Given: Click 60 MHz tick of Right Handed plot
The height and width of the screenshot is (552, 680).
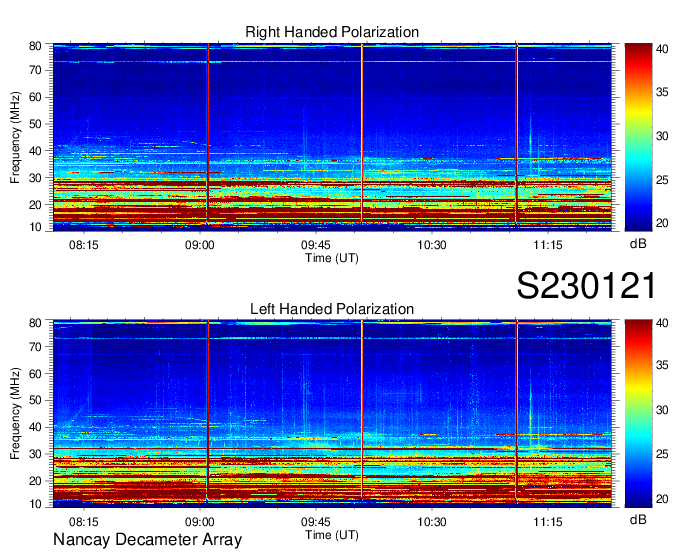Looking at the screenshot, I should click(35, 97).
